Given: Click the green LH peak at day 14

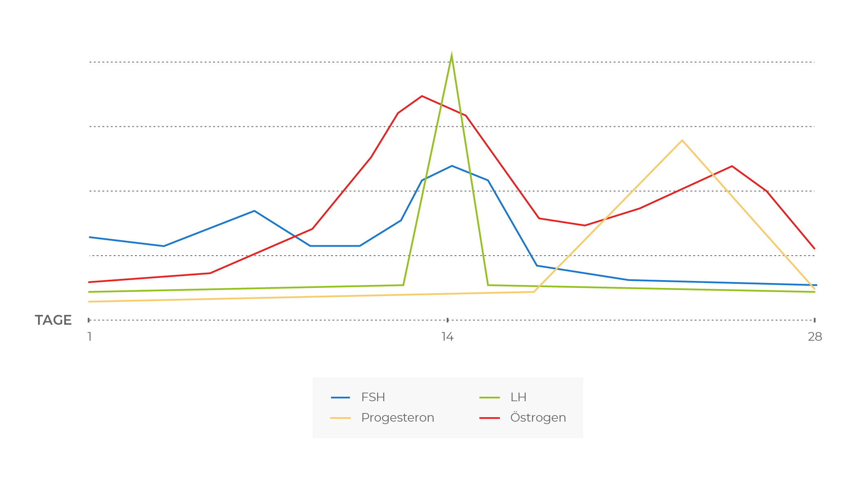Looking at the screenshot, I should pos(451,55).
